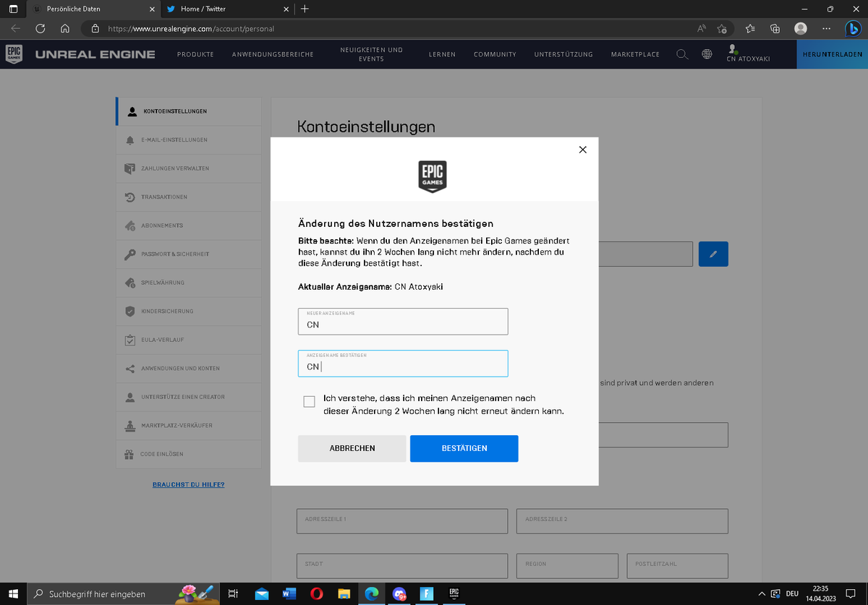The image size is (868, 605).
Task: Click the Postleitzahl input field
Action: point(677,566)
